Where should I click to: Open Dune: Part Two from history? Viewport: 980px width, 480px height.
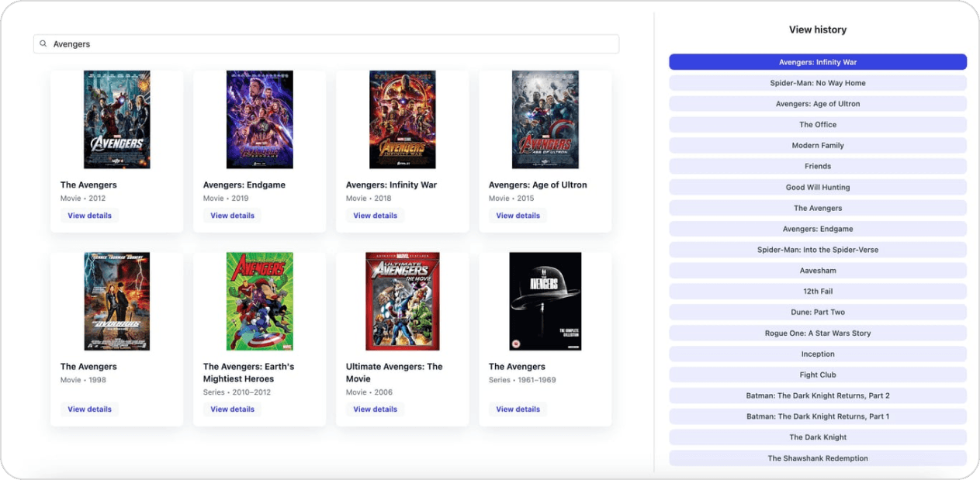click(817, 313)
